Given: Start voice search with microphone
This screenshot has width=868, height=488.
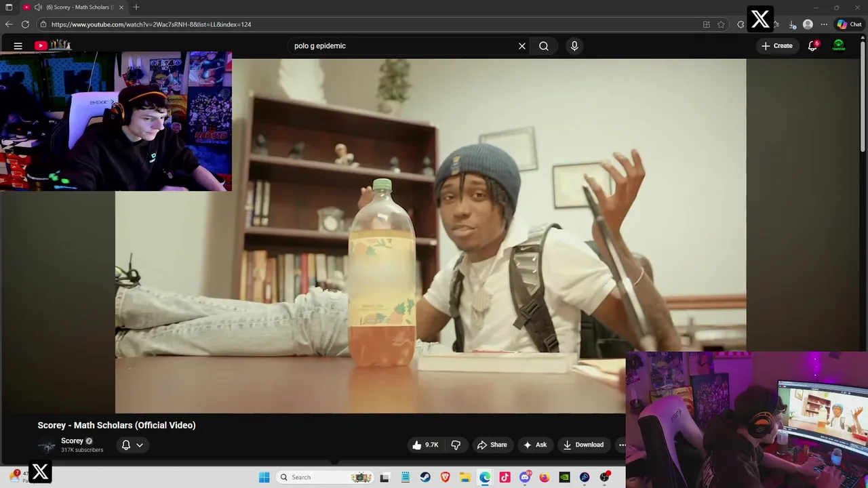Looking at the screenshot, I should [574, 46].
